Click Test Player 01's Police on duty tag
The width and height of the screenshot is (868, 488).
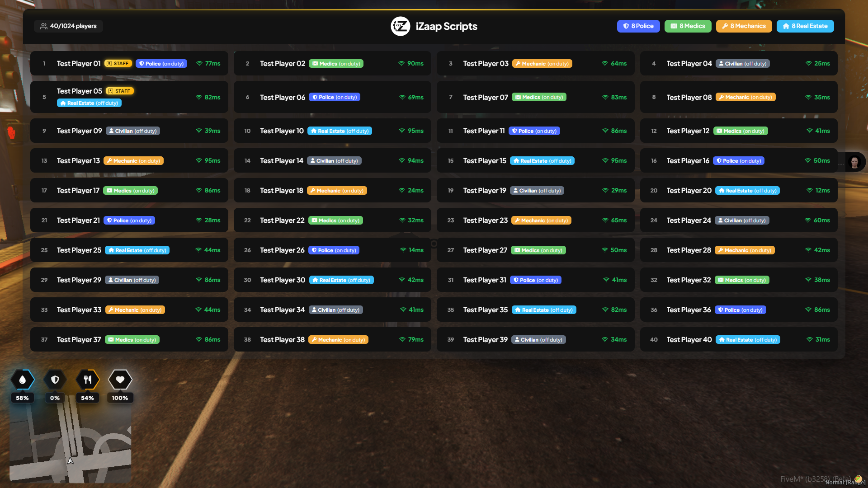point(161,64)
